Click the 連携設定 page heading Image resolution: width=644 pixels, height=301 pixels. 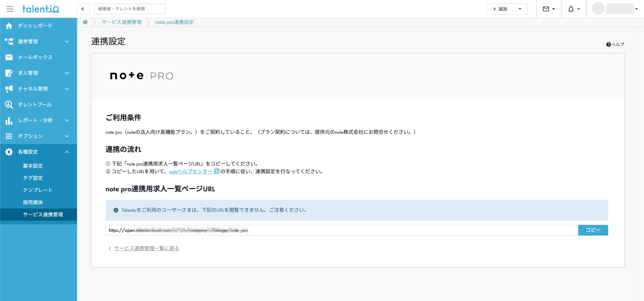[x=108, y=42]
